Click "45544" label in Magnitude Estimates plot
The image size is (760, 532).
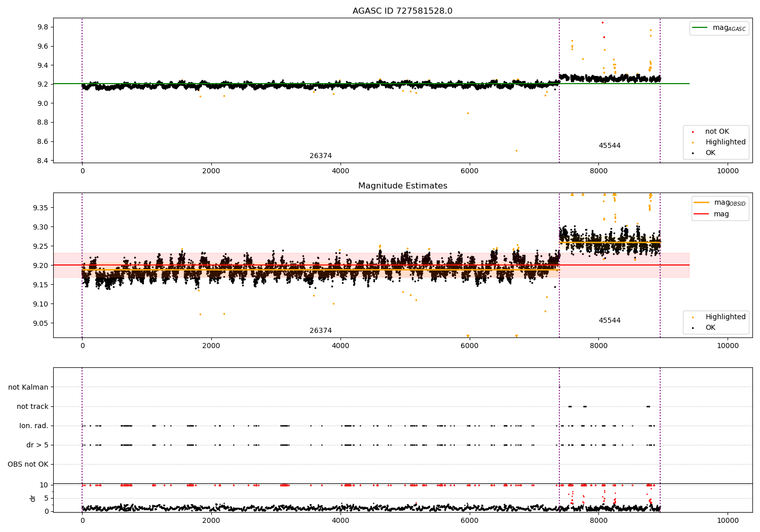[610, 321]
